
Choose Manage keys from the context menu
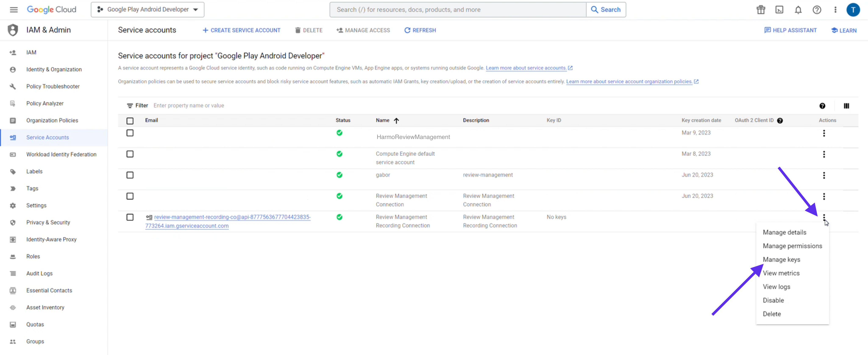[781, 260]
